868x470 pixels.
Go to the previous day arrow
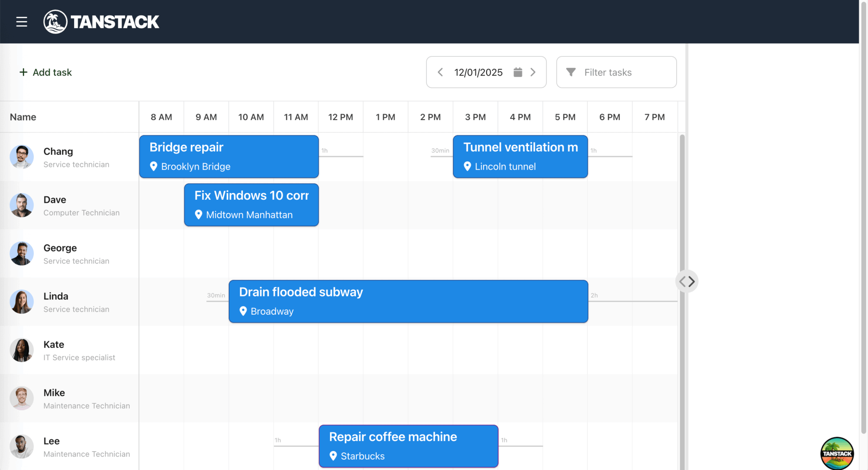(440, 72)
